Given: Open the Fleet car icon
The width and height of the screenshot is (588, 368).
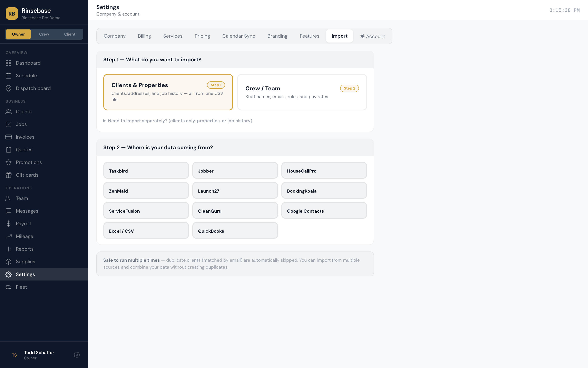Looking at the screenshot, I should [x=9, y=287].
